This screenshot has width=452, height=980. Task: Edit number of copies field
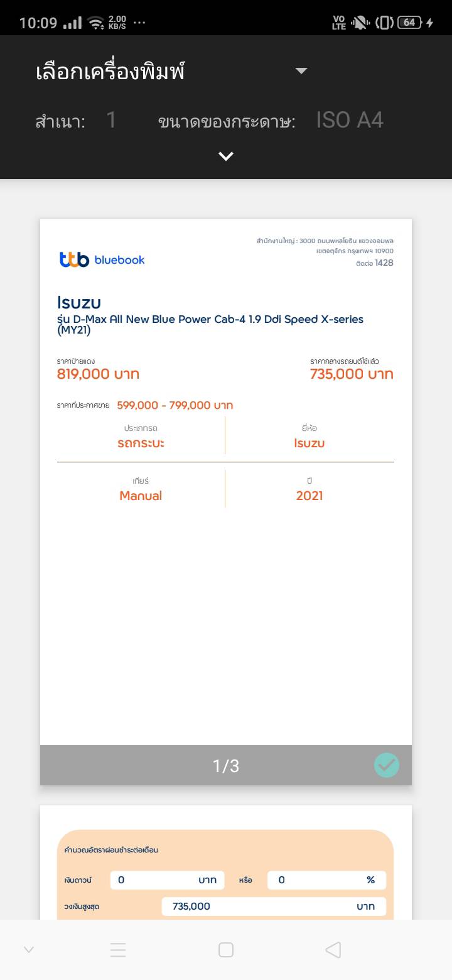click(x=111, y=120)
